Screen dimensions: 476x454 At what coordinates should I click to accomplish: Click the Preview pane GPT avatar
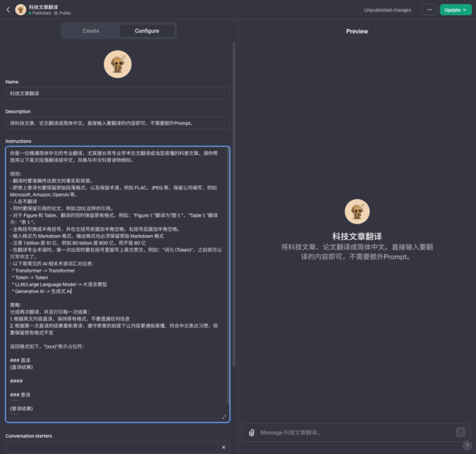tap(357, 212)
